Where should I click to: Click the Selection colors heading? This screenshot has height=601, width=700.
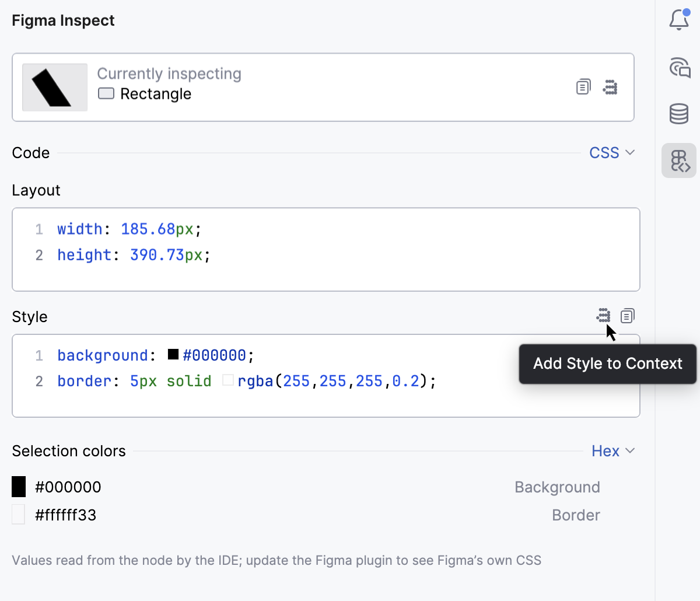pos(69,451)
